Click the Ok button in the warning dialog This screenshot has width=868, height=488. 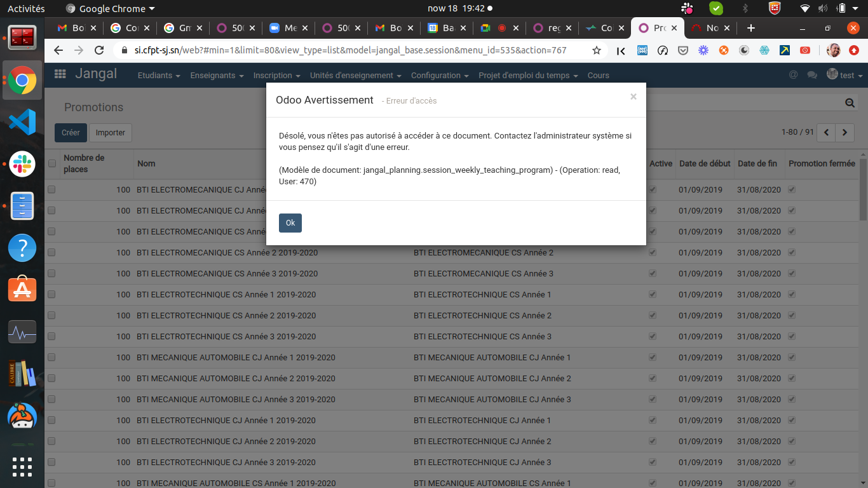290,223
